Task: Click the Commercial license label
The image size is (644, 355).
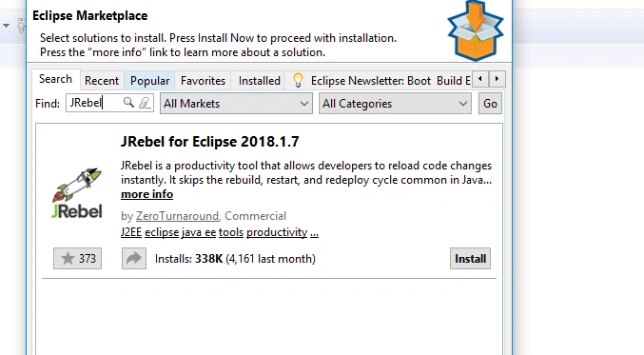Action: (x=255, y=216)
